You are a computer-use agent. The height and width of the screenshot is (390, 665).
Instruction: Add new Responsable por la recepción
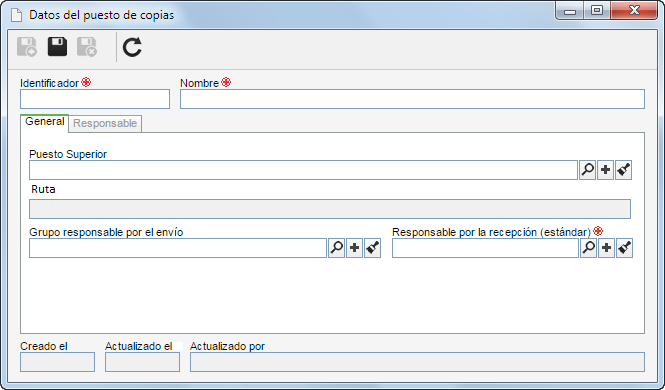[606, 248]
